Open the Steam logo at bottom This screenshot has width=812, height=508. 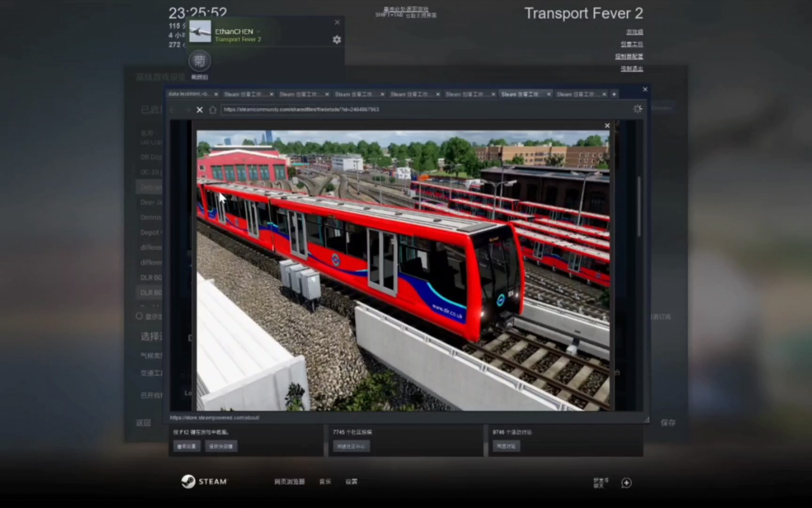pos(204,482)
